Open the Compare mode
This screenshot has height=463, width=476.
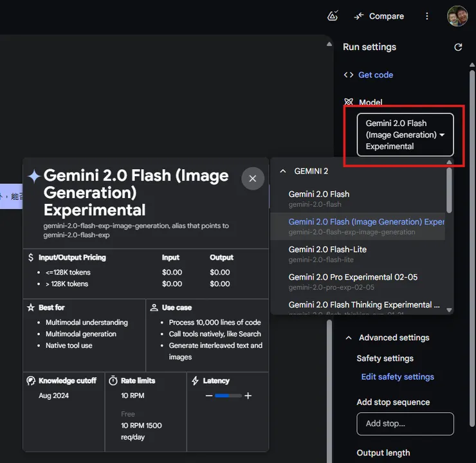(x=379, y=16)
